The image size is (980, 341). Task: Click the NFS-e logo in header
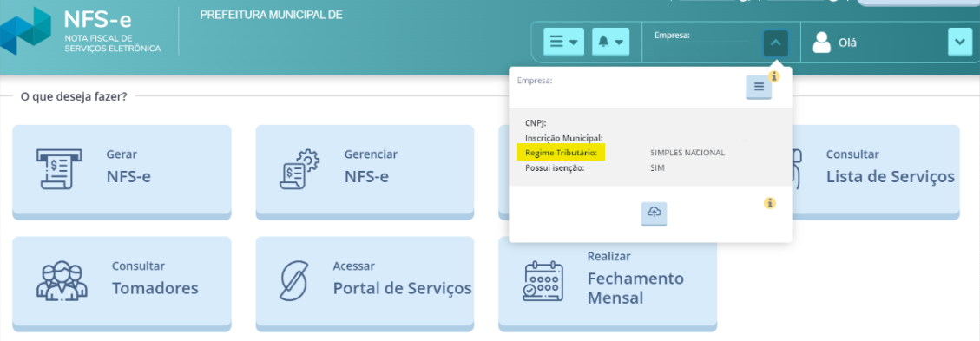tap(82, 30)
